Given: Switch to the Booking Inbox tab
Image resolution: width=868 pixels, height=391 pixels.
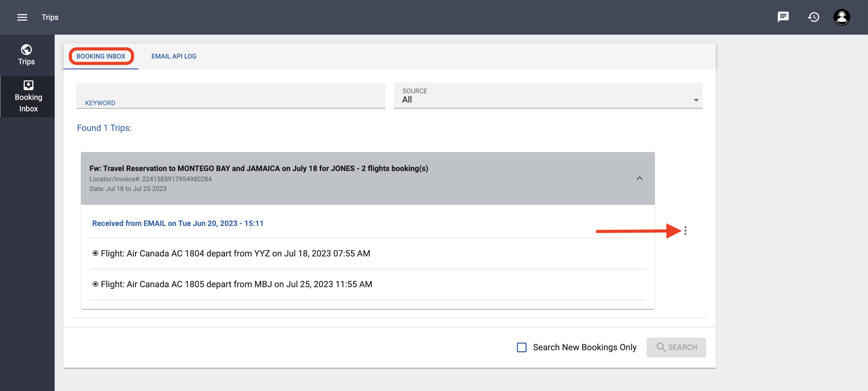Looking at the screenshot, I should pos(101,56).
